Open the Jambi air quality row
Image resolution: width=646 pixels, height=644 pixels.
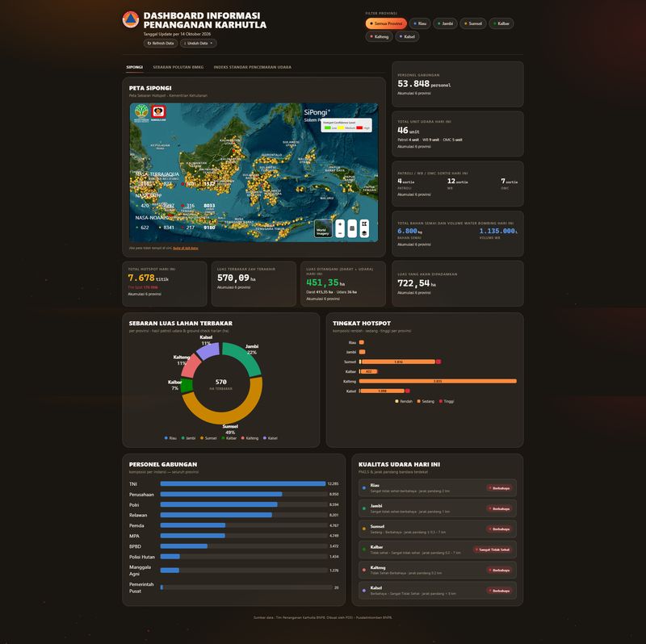(437, 508)
